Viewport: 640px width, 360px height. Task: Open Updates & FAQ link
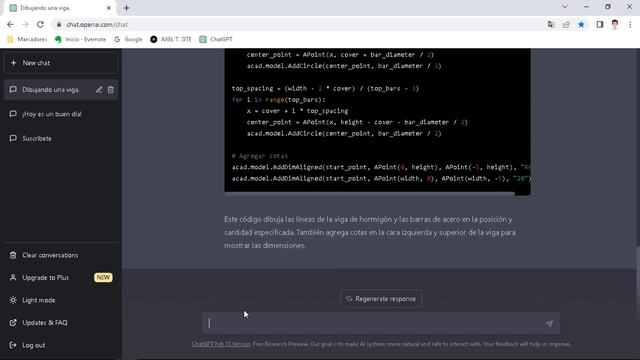coord(61,322)
